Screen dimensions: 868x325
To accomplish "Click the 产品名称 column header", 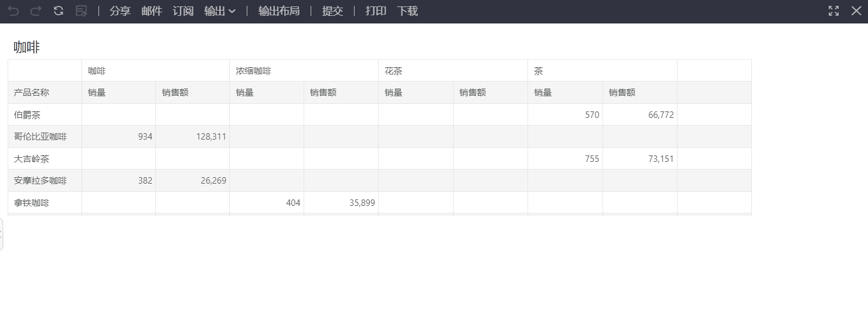I will [x=32, y=93].
